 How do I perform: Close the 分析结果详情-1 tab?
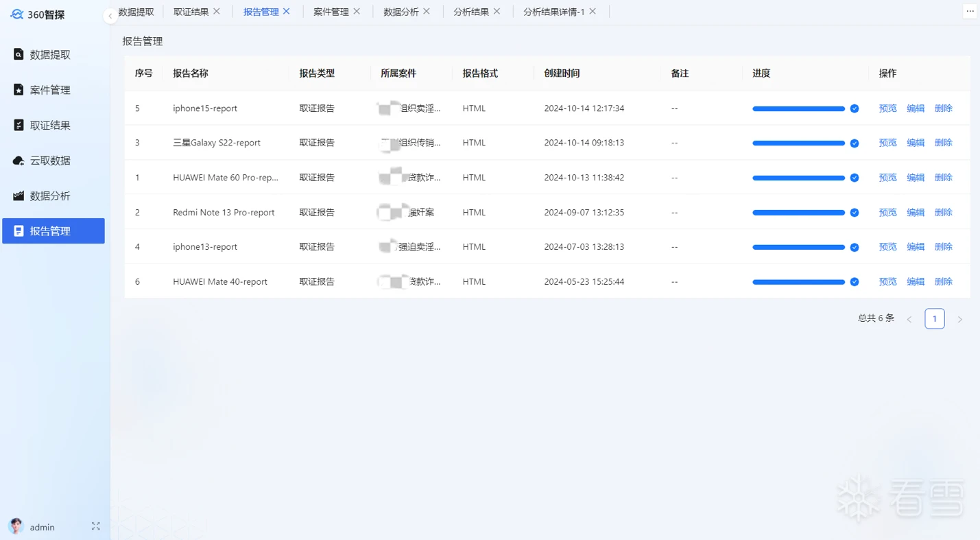tap(593, 12)
